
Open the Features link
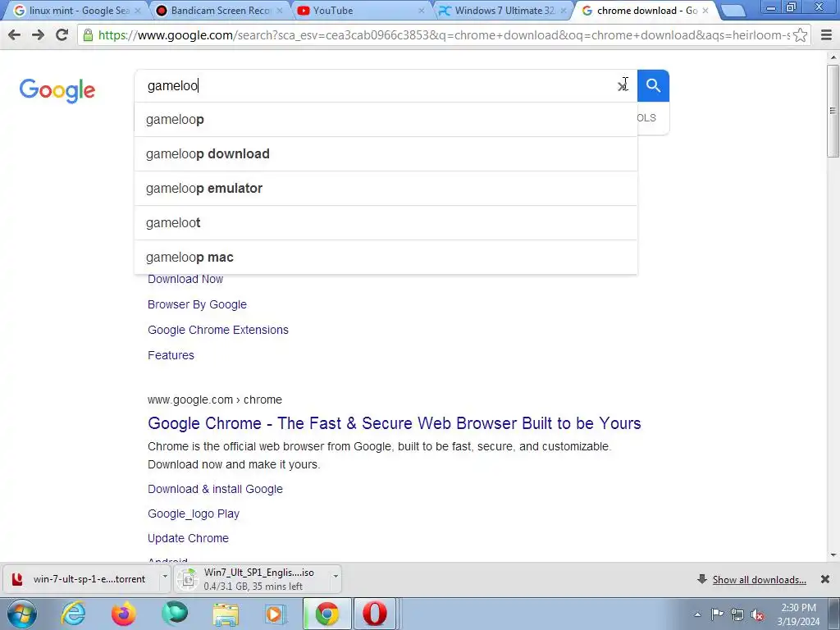pyautogui.click(x=171, y=355)
